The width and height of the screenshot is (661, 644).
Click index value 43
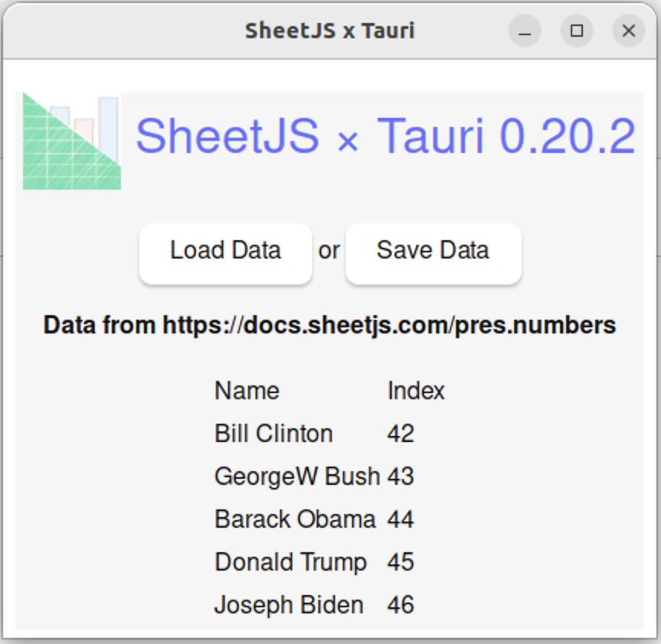(400, 476)
